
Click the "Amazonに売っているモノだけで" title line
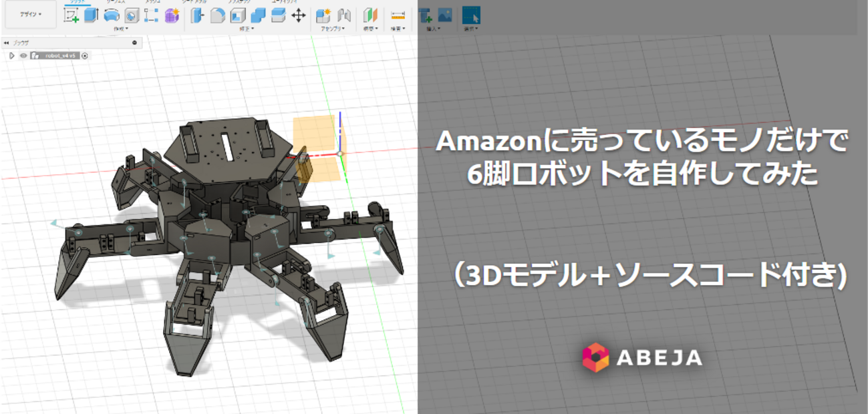tap(642, 141)
